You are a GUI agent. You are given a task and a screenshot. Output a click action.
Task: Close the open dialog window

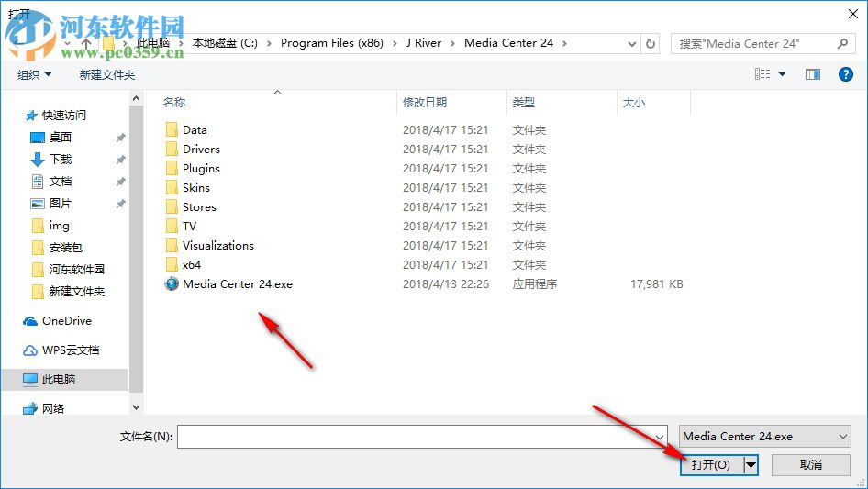[853, 14]
